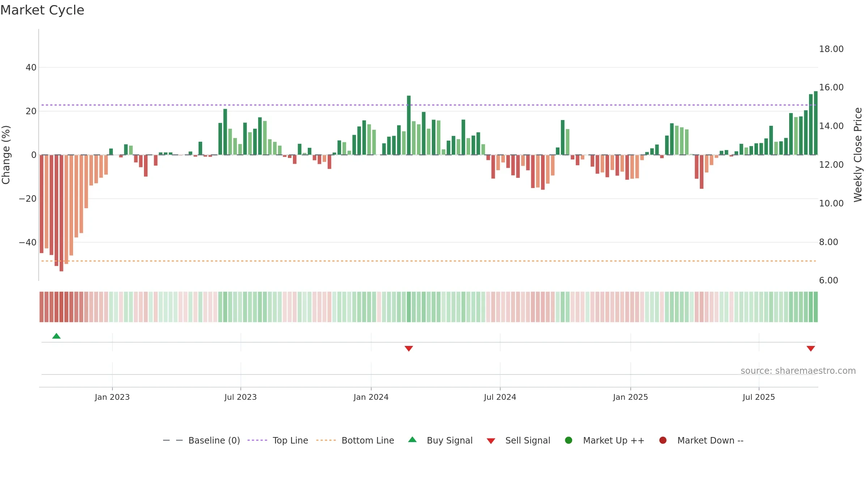
Task: Click the dark red circle icon in the legend
Action: (x=663, y=440)
